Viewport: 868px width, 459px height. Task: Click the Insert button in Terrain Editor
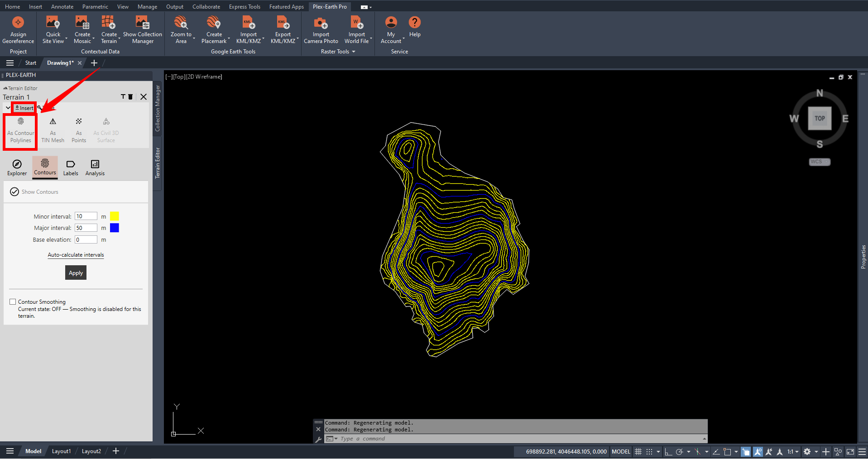[24, 108]
